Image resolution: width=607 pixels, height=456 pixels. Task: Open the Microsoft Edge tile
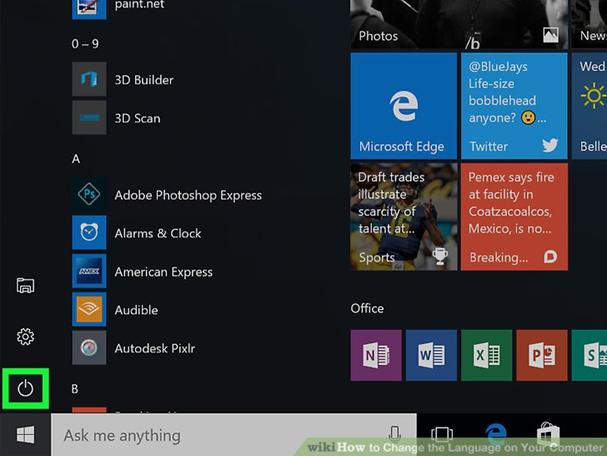(404, 106)
